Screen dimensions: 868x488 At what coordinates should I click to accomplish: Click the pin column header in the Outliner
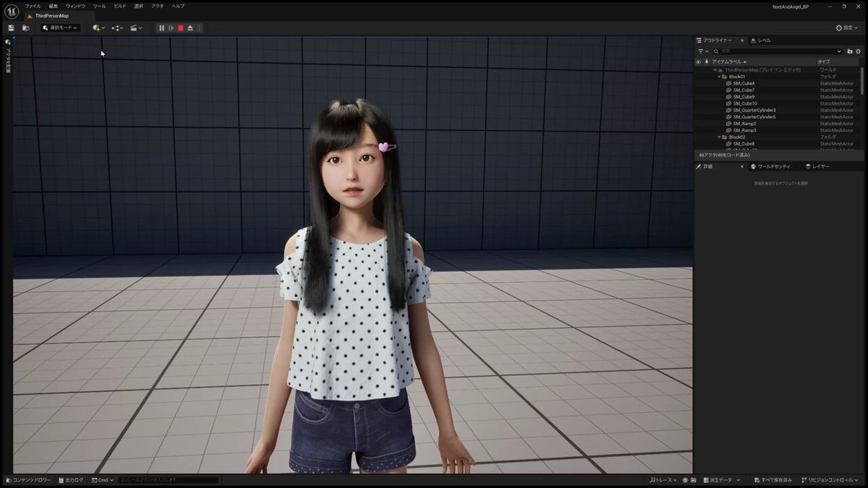pos(706,62)
